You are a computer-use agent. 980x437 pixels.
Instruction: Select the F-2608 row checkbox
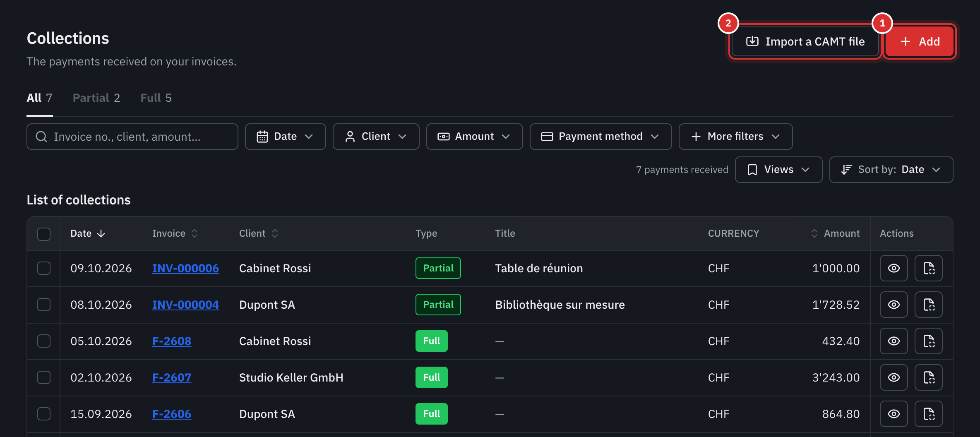(44, 341)
